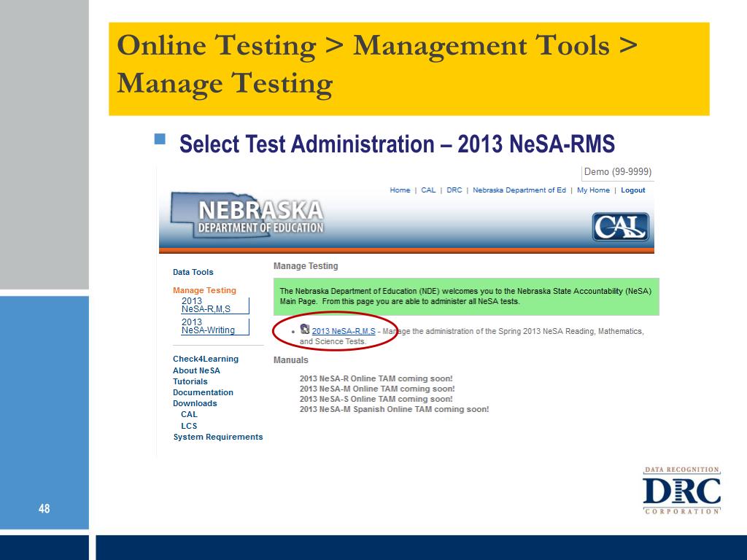Open Documentation in the sidebar
Screen dimensions: 747x560
tap(203, 392)
